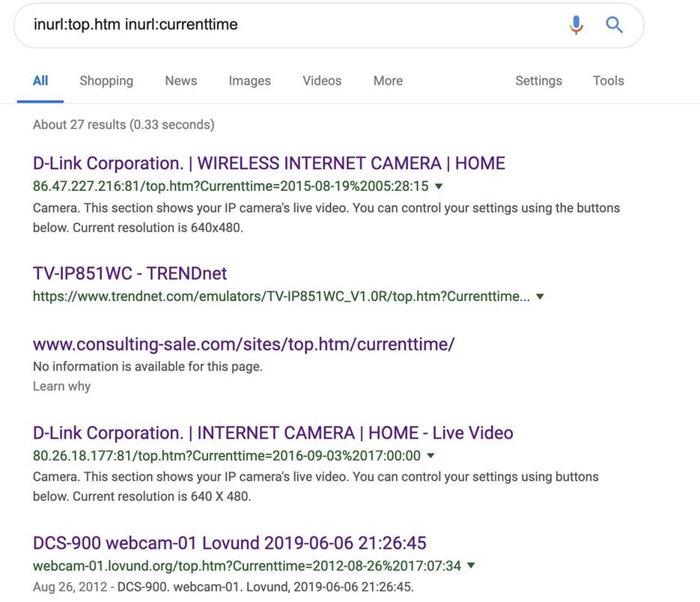Open D-Link INTERNET CAMERA Live Video result
The image size is (700, 602).
pos(273,433)
